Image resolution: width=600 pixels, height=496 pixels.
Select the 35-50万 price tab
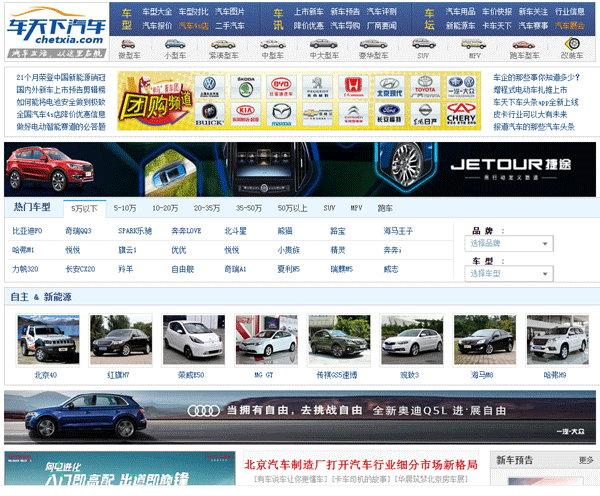[249, 208]
